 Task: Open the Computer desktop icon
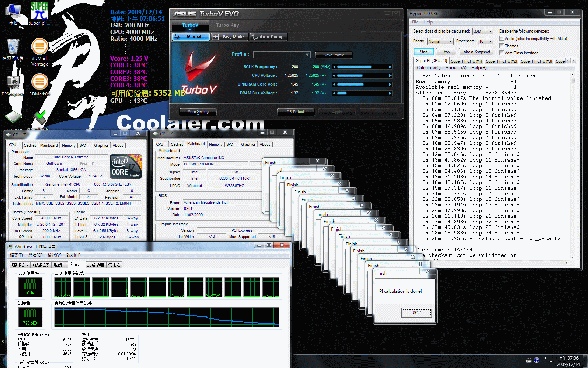pos(13,14)
